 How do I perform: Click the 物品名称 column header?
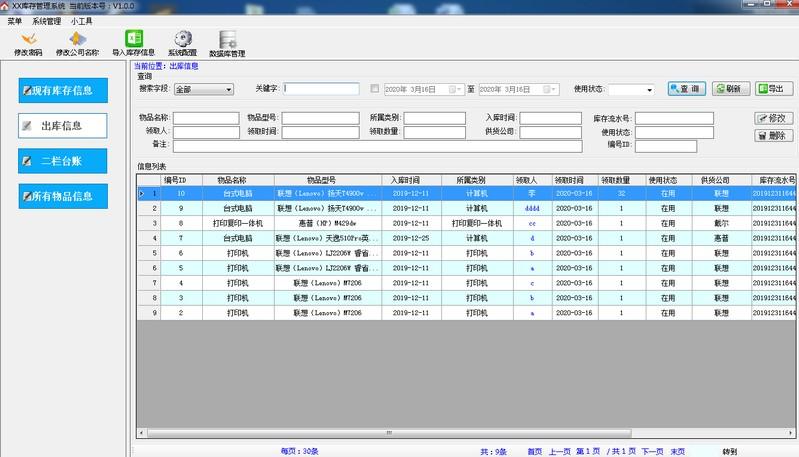pyautogui.click(x=238, y=180)
